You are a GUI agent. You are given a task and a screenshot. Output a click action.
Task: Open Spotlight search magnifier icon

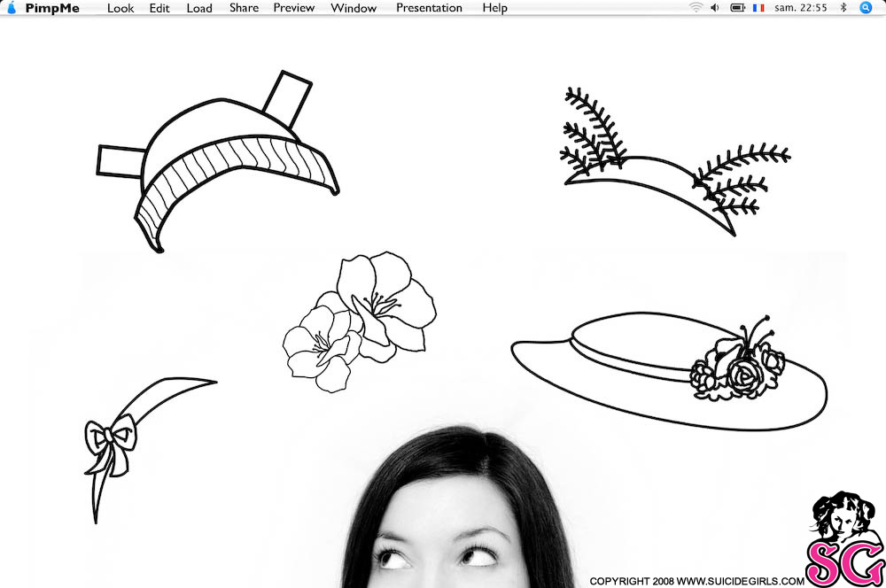tap(866, 7)
